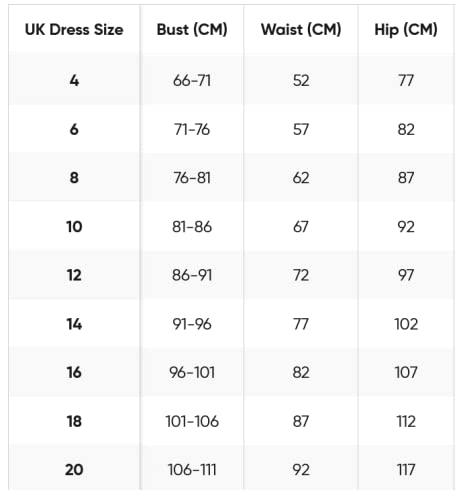Click the hip value 102
The height and width of the screenshot is (500, 463).
[406, 324]
